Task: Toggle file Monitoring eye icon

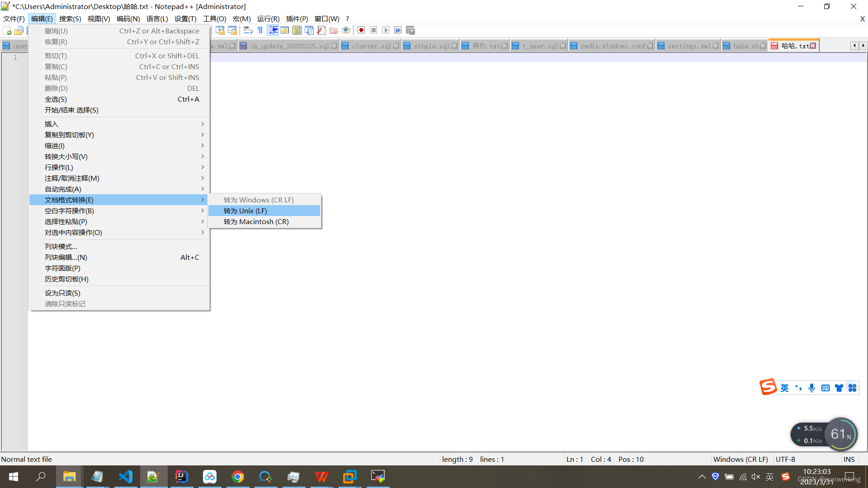Action: click(x=346, y=30)
